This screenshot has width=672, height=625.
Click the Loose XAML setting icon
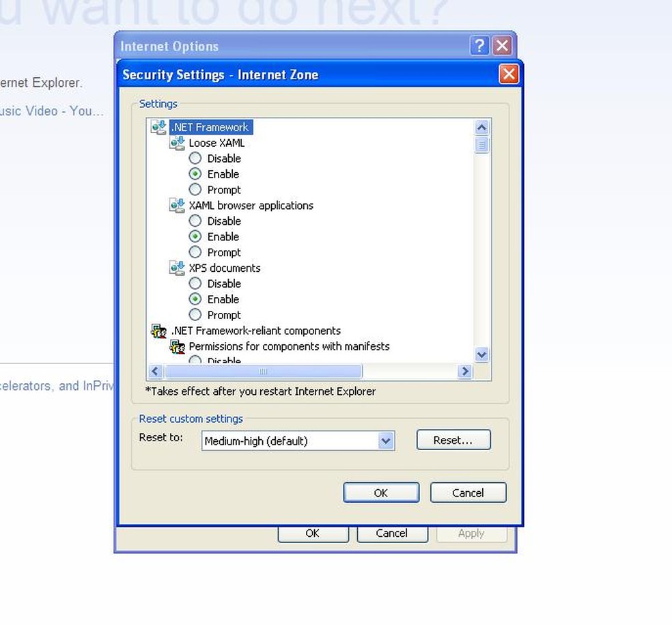[x=178, y=143]
